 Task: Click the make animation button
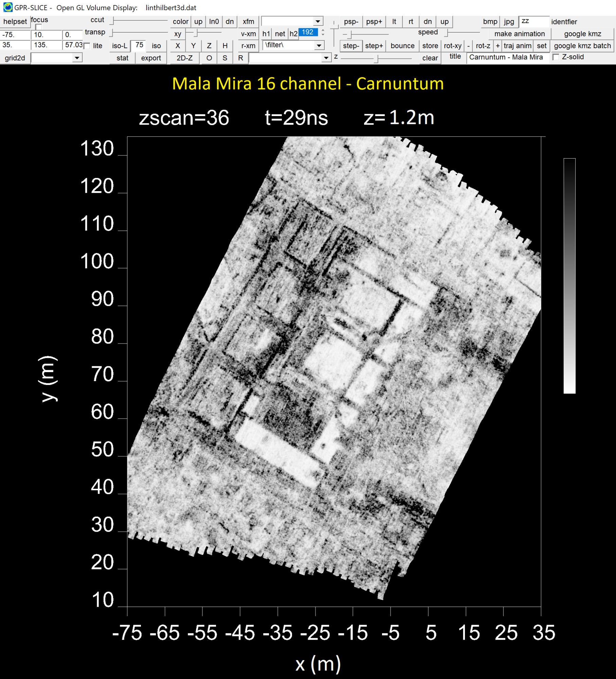(x=520, y=34)
